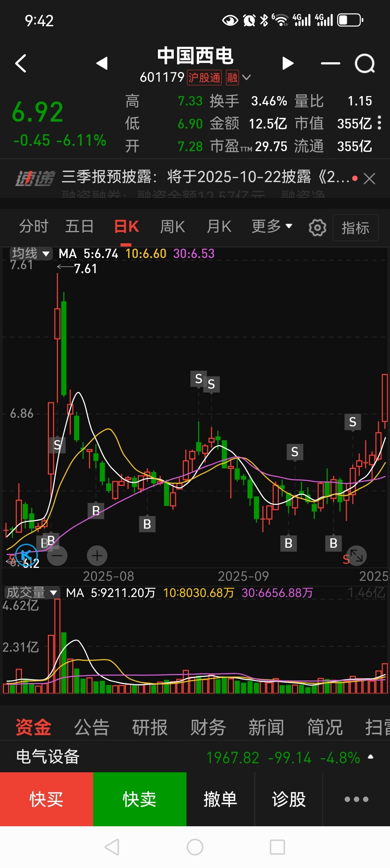The width and height of the screenshot is (390, 868).
Task: Open chart settings gear icon
Action: click(x=317, y=227)
